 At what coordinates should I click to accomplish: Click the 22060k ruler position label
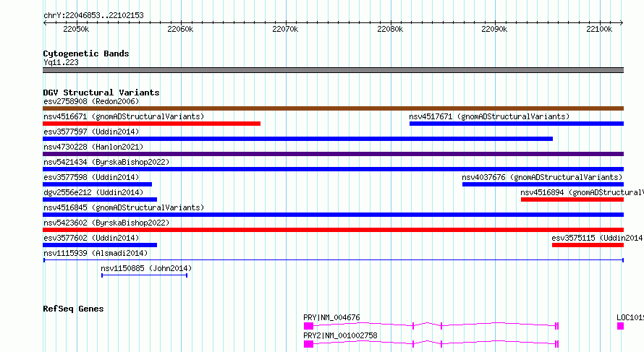(180, 29)
